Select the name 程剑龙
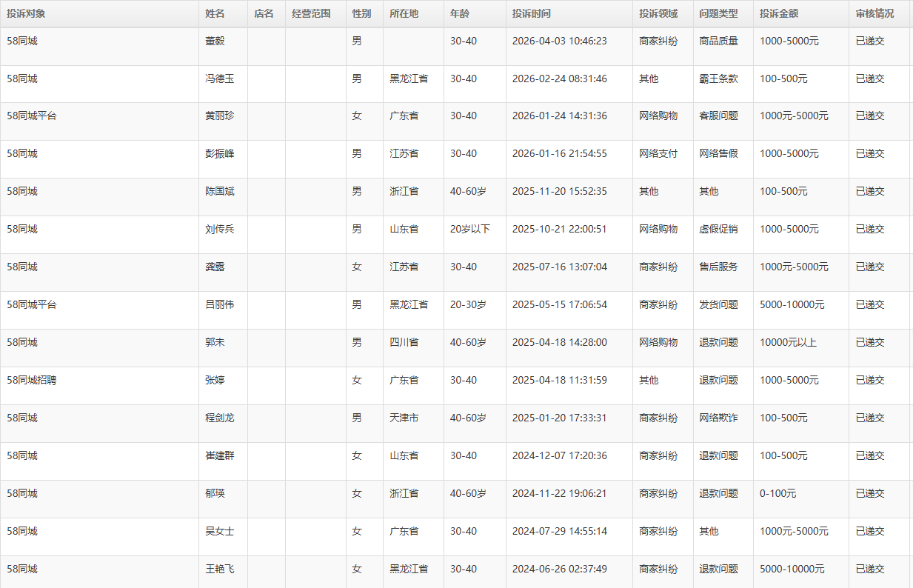913x588 pixels. [220, 418]
